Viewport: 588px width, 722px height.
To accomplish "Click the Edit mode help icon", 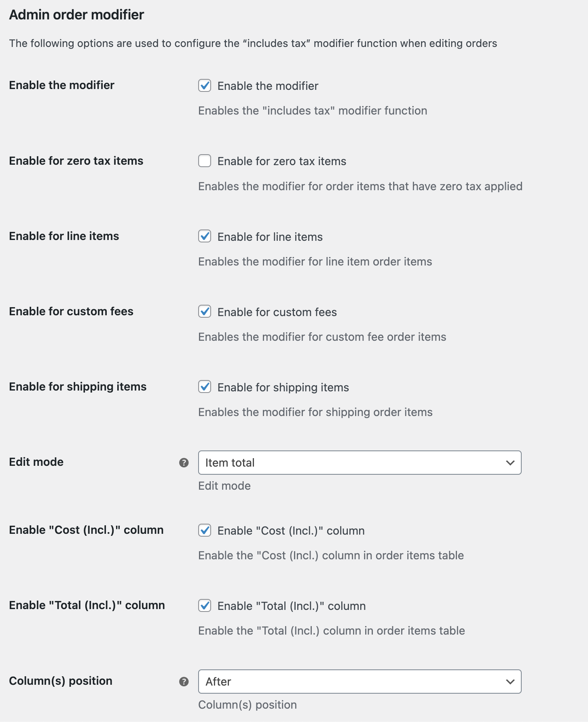I will 184,462.
